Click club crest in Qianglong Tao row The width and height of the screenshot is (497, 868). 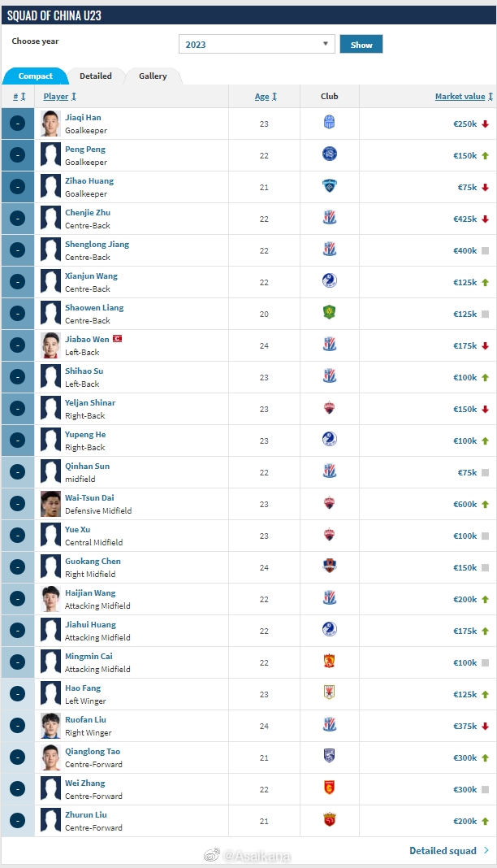[x=329, y=756]
